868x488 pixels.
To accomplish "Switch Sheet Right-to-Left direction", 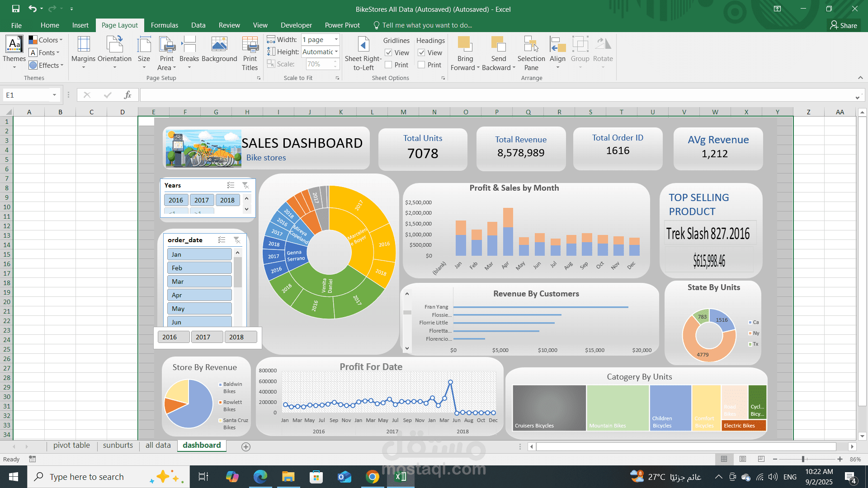I will pos(363,53).
